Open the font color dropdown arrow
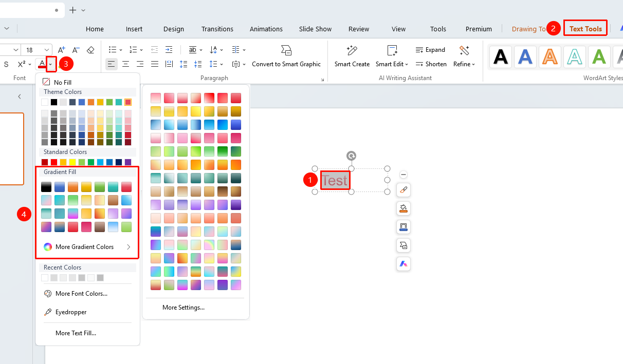 pyautogui.click(x=50, y=65)
